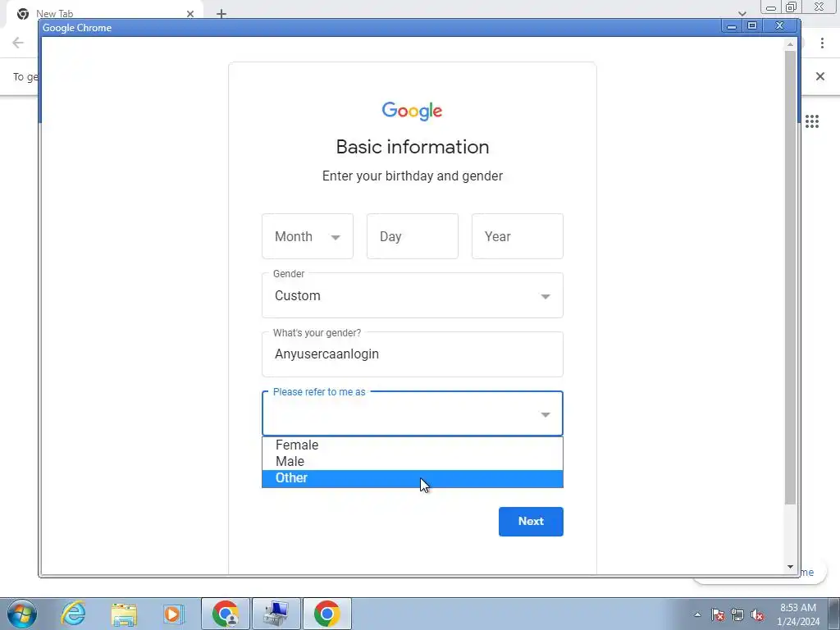Minimize the Google Chrome popup window
The width and height of the screenshot is (840, 630).
click(731, 25)
